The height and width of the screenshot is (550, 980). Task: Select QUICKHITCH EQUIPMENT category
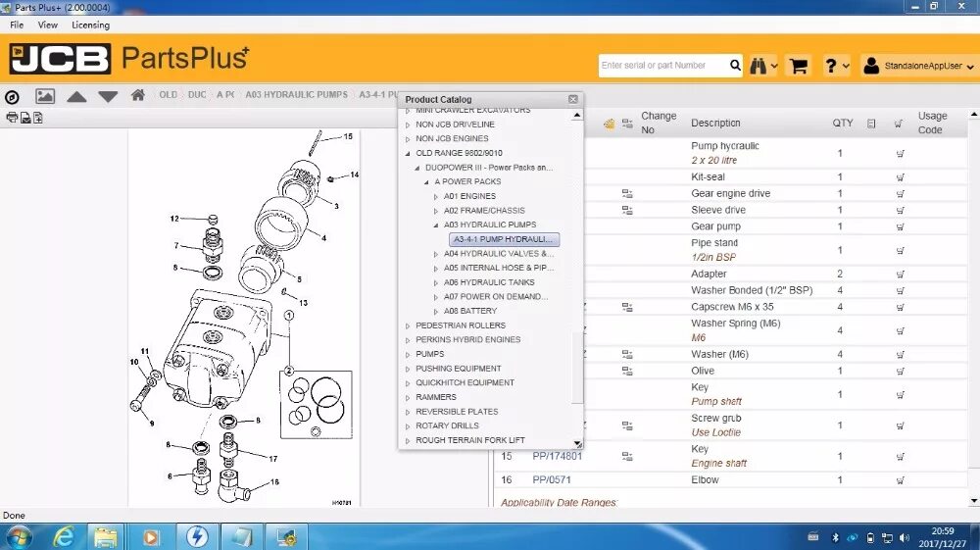465,382
